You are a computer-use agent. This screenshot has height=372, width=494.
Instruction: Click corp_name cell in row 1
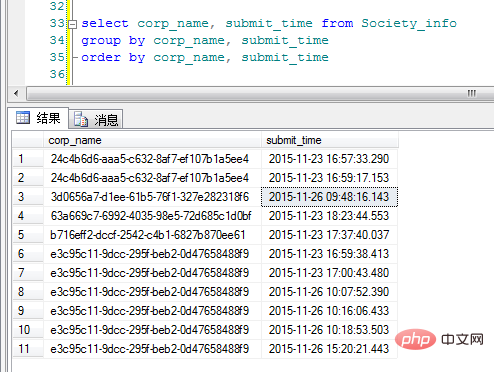pos(152,159)
